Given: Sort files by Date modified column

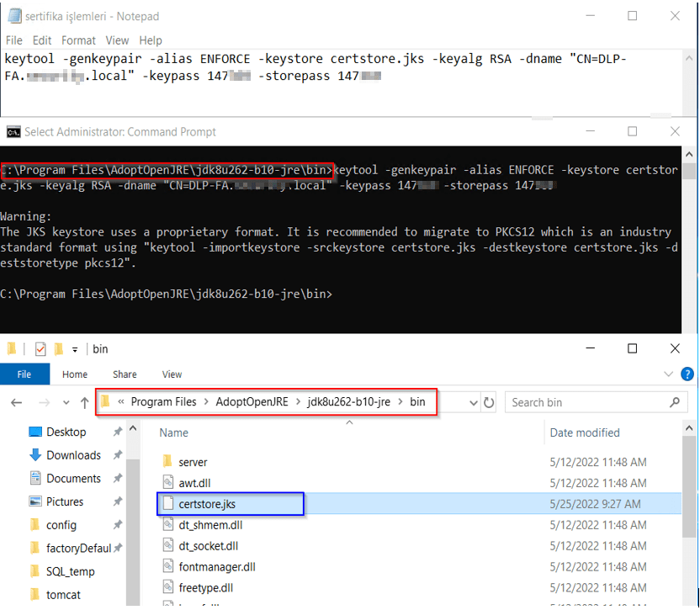Looking at the screenshot, I should coord(585,432).
